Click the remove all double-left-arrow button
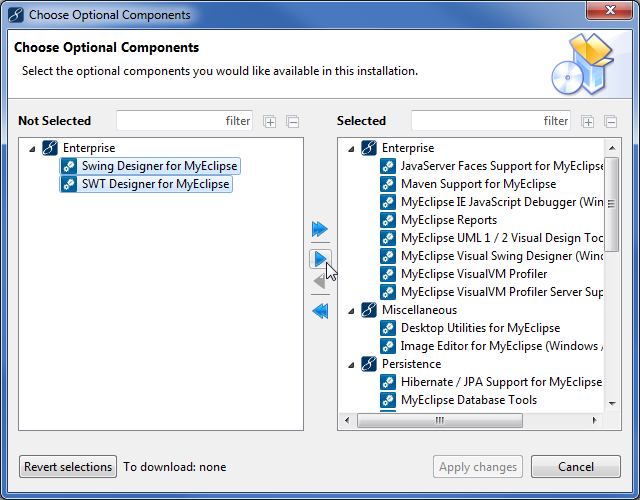 tap(320, 311)
